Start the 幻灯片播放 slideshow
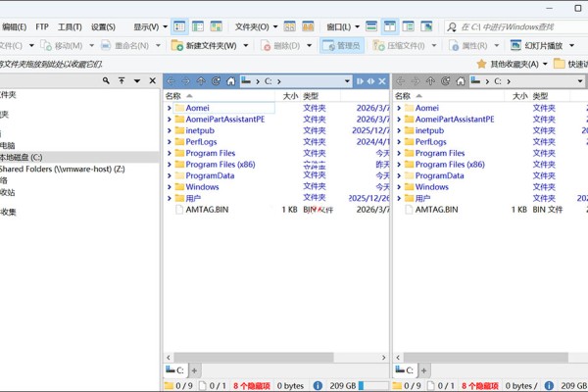The image size is (588, 392). pos(537,46)
